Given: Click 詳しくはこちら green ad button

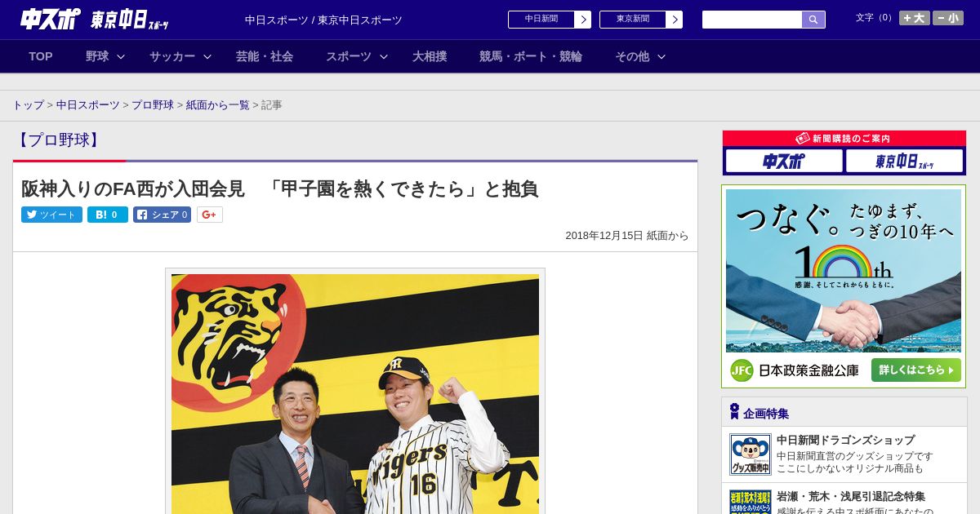Looking at the screenshot, I should click(x=916, y=370).
